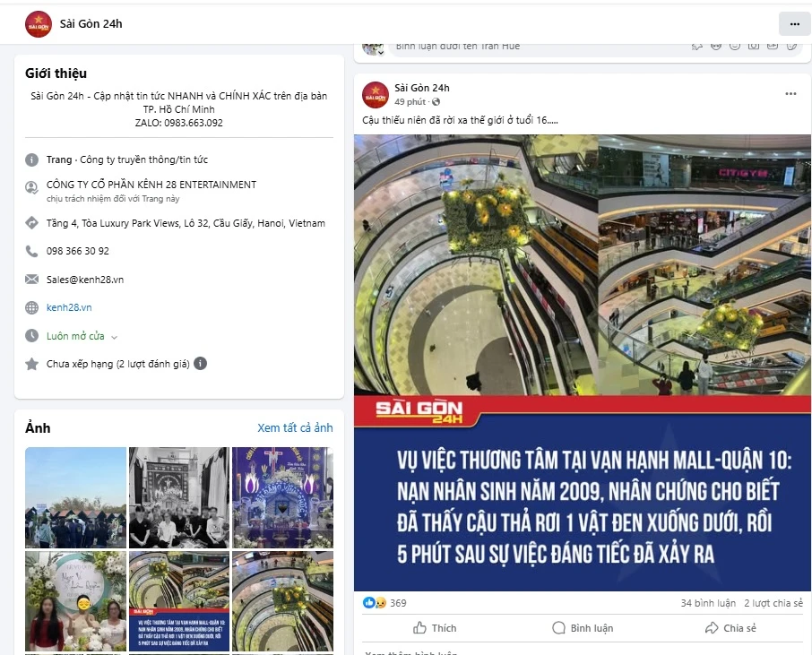Open the kenh28.vn website link
This screenshot has height=655, width=812.
coord(69,307)
